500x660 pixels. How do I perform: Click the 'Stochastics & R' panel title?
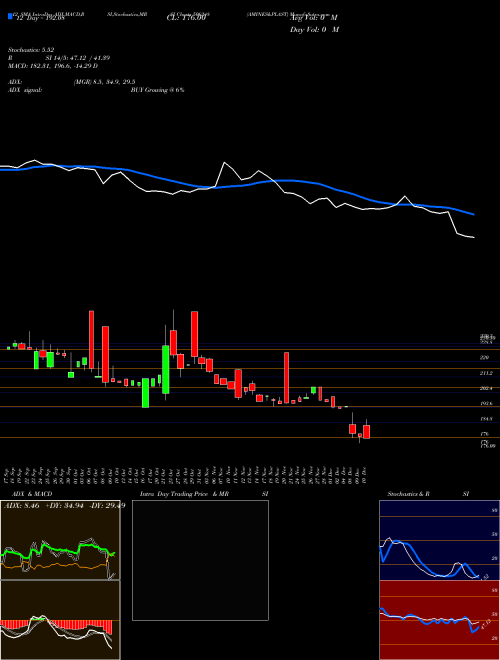pos(409,494)
